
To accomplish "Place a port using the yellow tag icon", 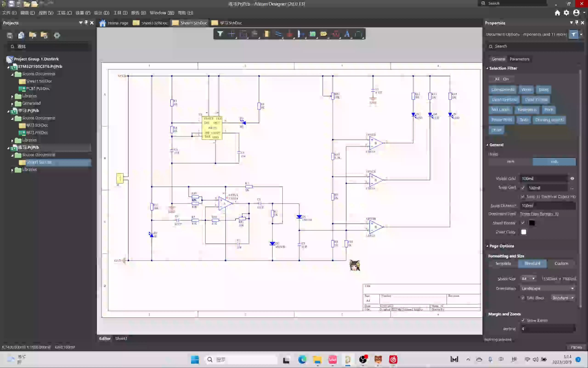I will [324, 34].
